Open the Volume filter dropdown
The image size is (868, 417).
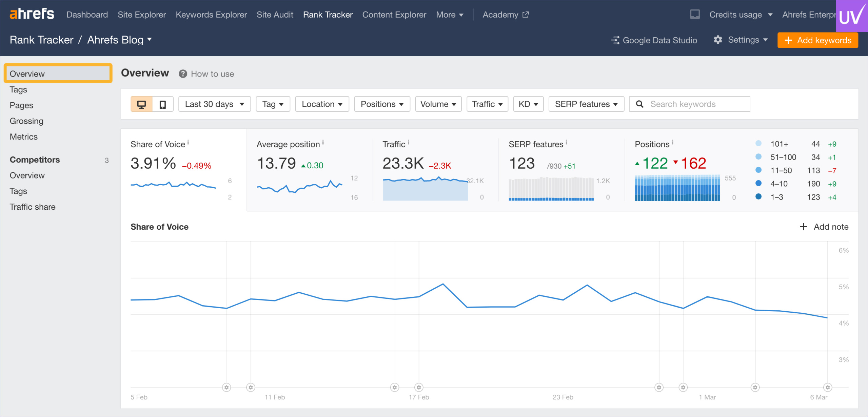coord(438,104)
